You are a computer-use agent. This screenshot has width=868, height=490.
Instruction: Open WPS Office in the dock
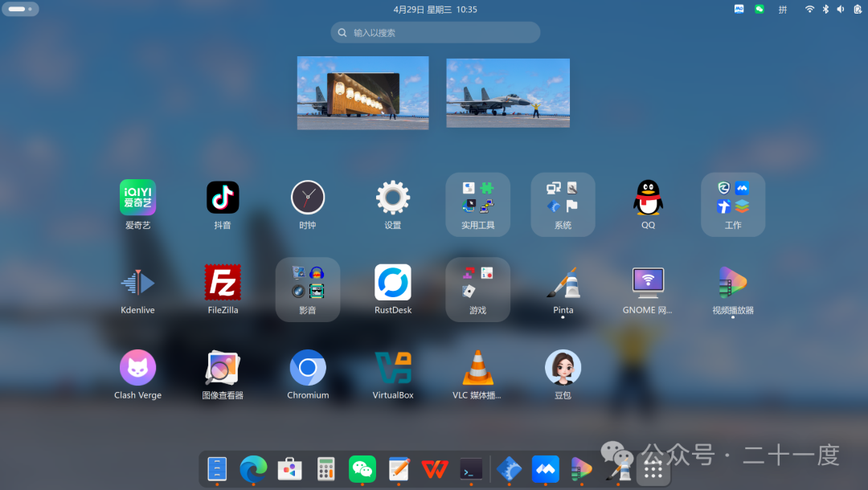(435, 470)
